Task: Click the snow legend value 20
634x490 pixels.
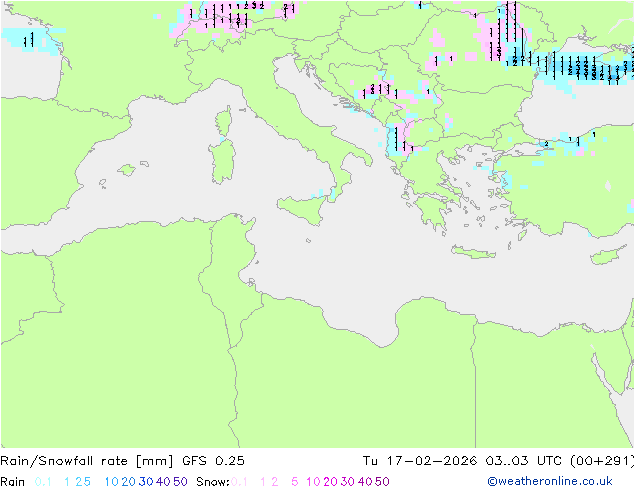Action: pos(330,482)
